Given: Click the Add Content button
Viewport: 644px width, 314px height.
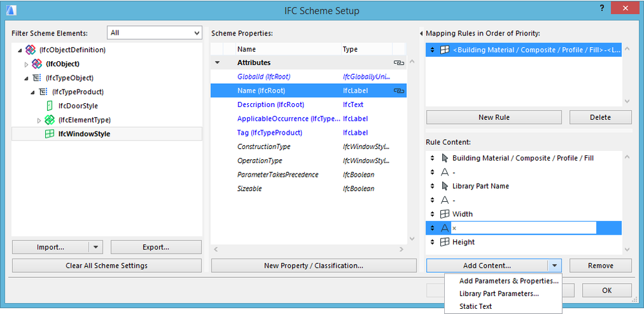Looking at the screenshot, I should (487, 266).
